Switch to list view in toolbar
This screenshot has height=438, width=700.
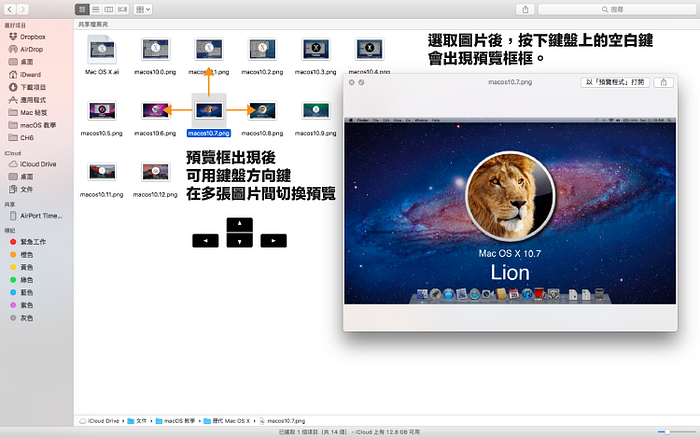(x=96, y=9)
